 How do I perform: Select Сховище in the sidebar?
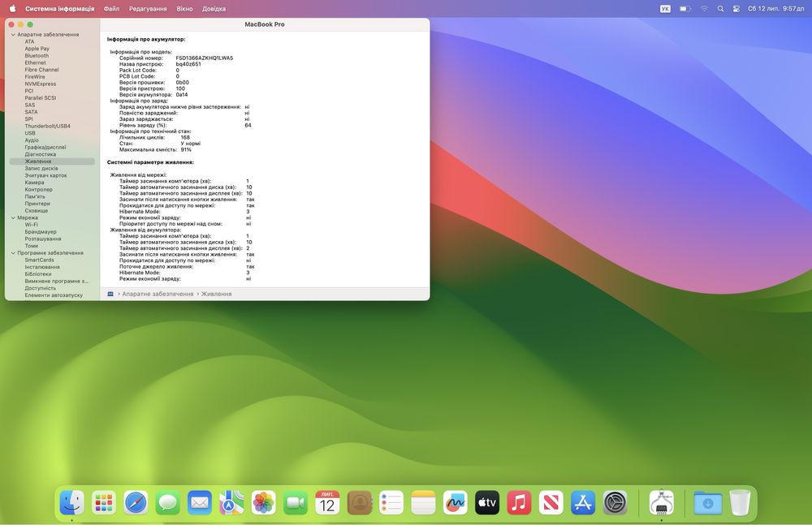tap(37, 211)
